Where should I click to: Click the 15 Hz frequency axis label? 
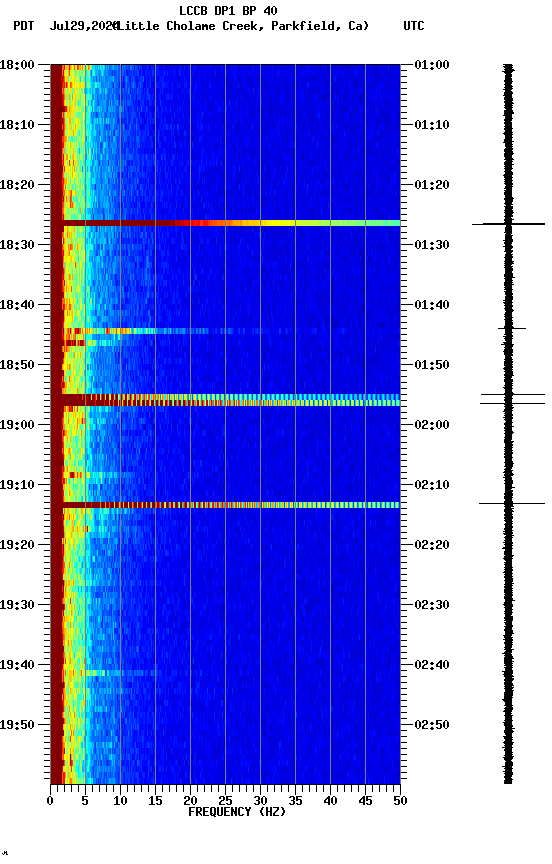pos(155,802)
